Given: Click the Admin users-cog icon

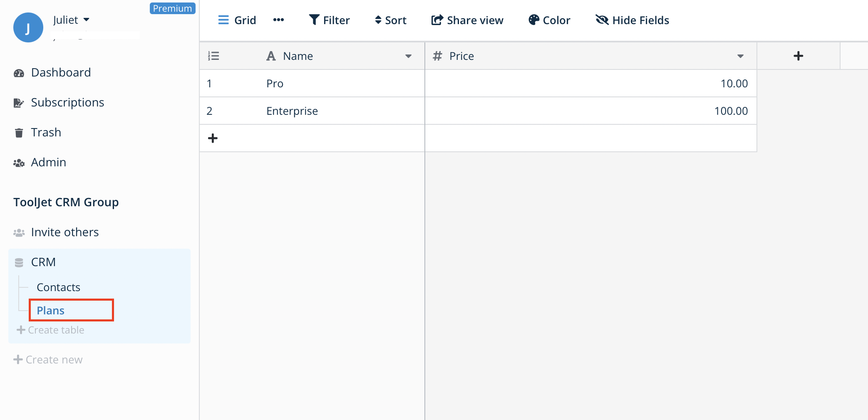Looking at the screenshot, I should [x=19, y=163].
